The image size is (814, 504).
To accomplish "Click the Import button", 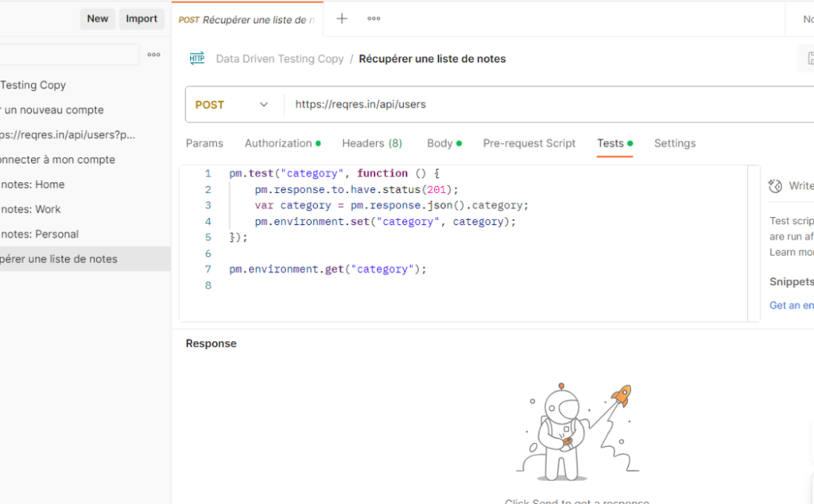I will click(x=141, y=18).
